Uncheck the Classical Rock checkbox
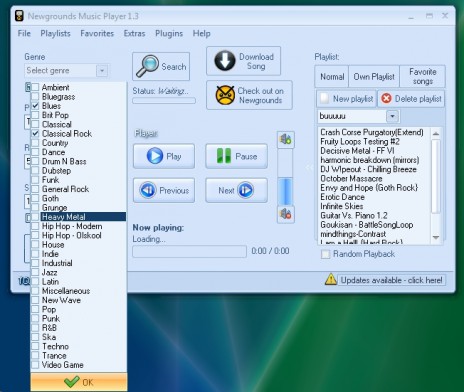This screenshot has height=392, width=464. tap(35, 134)
